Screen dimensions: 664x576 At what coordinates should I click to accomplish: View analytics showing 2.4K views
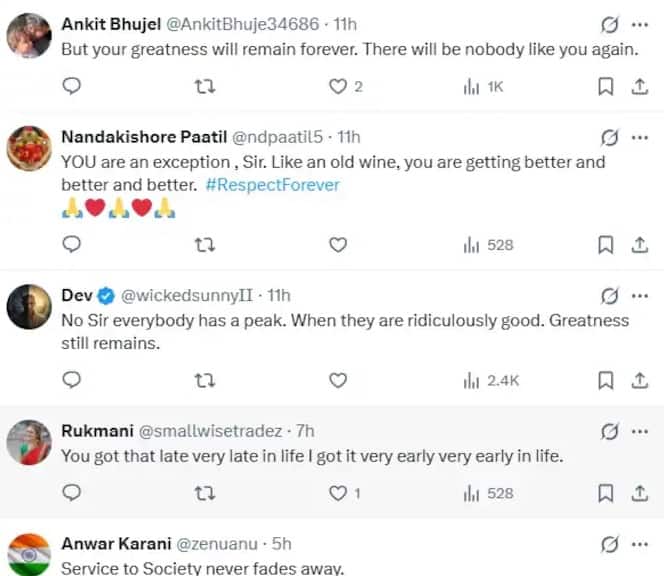(491, 381)
